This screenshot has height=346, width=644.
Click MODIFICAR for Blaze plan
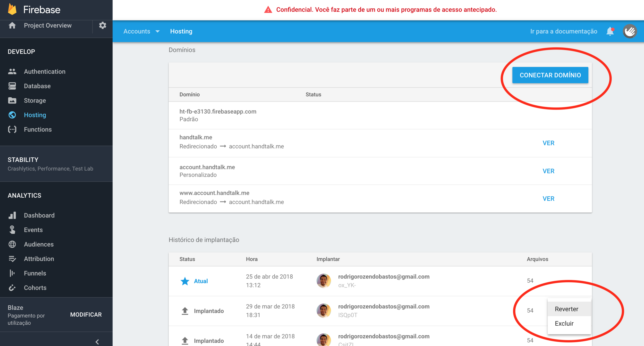point(86,315)
